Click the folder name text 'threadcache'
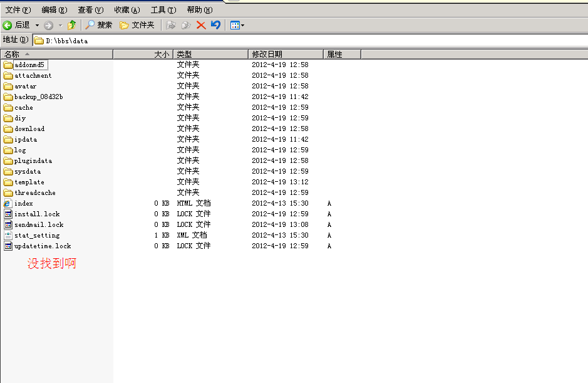The image size is (588, 383). [x=35, y=192]
